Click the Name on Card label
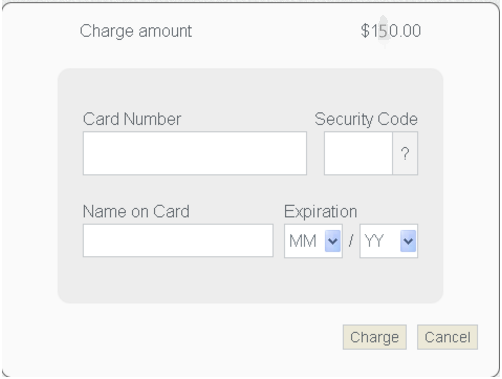Image resolution: width=502 pixels, height=379 pixels. coord(136,211)
